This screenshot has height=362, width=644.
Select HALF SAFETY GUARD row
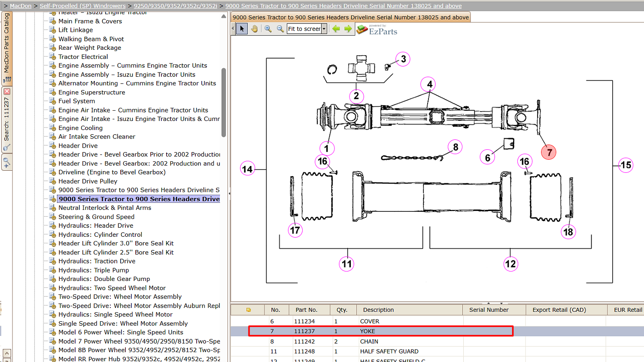click(x=437, y=351)
